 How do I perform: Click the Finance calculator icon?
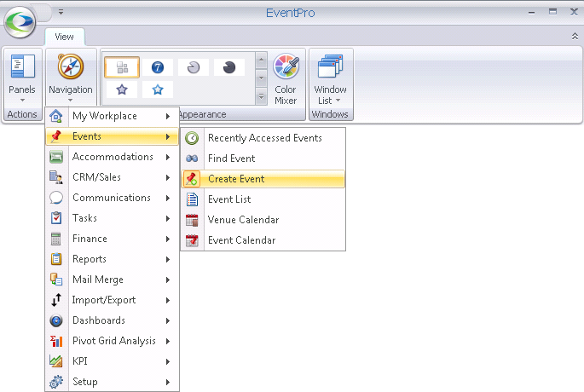click(x=56, y=239)
